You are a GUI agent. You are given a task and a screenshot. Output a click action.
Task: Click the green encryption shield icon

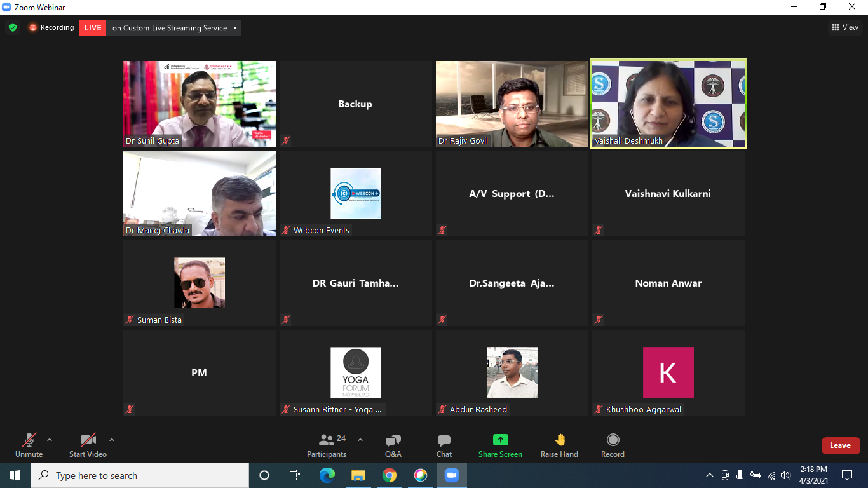pos(13,28)
